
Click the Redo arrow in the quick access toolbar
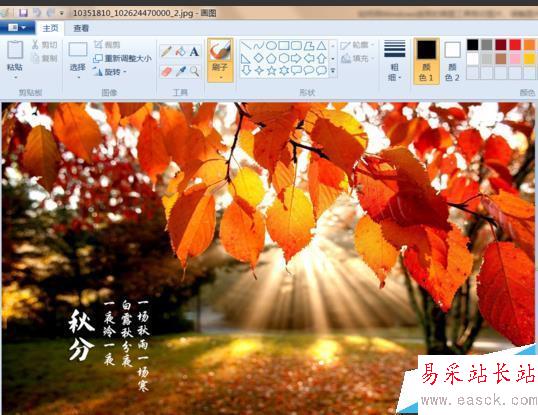50,13
